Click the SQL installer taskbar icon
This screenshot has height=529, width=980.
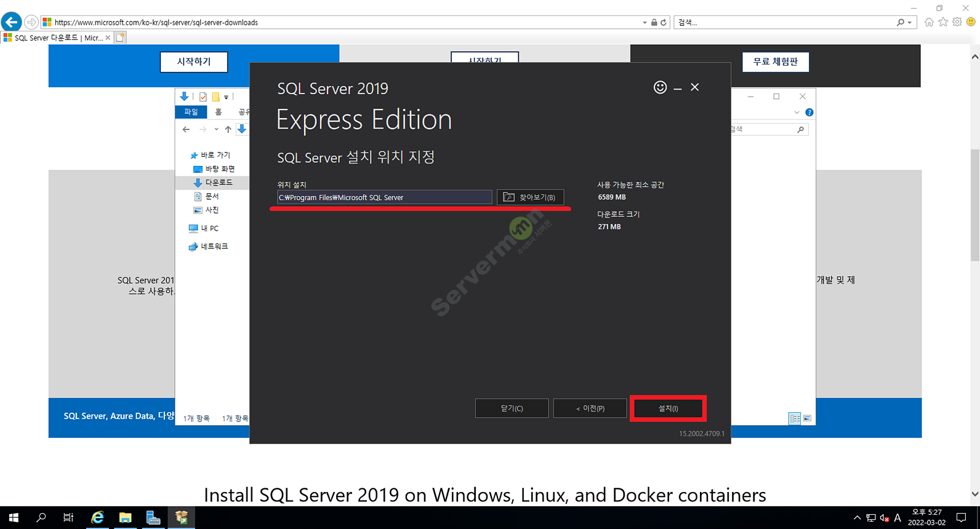pos(182,518)
